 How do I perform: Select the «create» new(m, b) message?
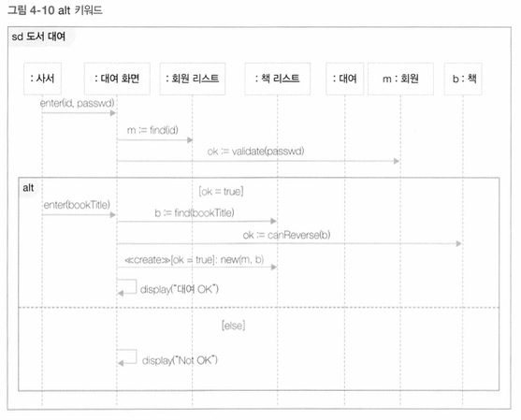pos(195,260)
